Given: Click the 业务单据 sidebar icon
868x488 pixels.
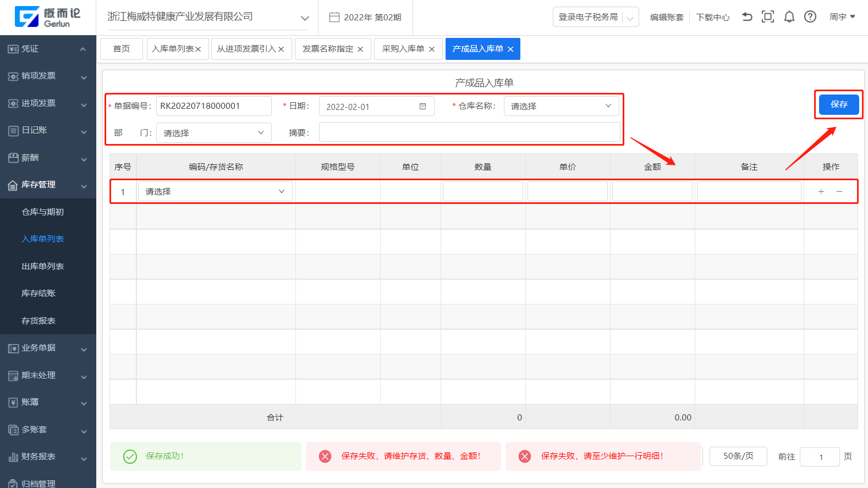Looking at the screenshot, I should click(13, 348).
